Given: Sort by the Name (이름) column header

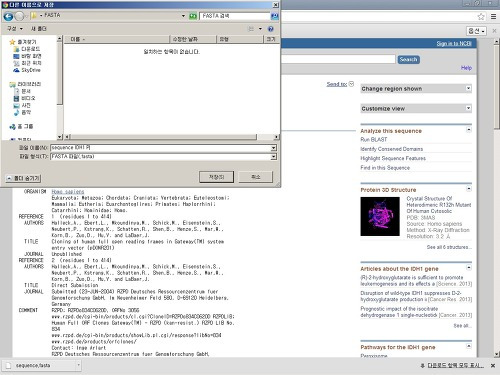Looking at the screenshot, I should [x=117, y=39].
